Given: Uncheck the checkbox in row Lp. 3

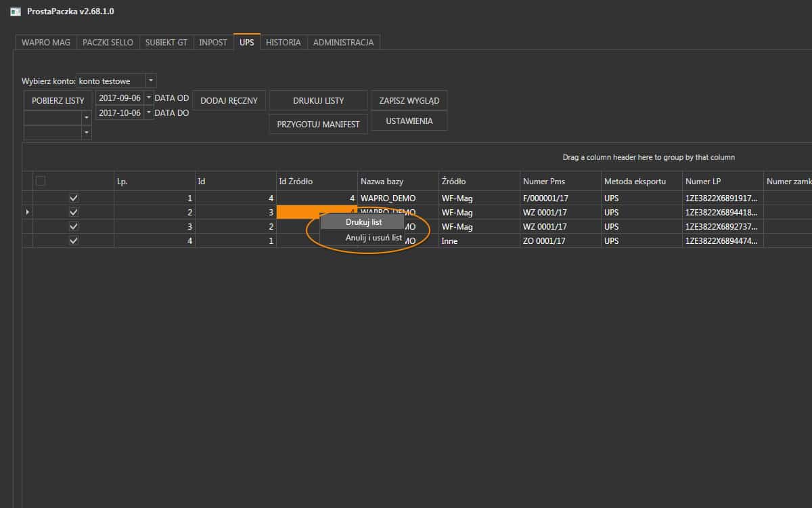Looking at the screenshot, I should [74, 226].
